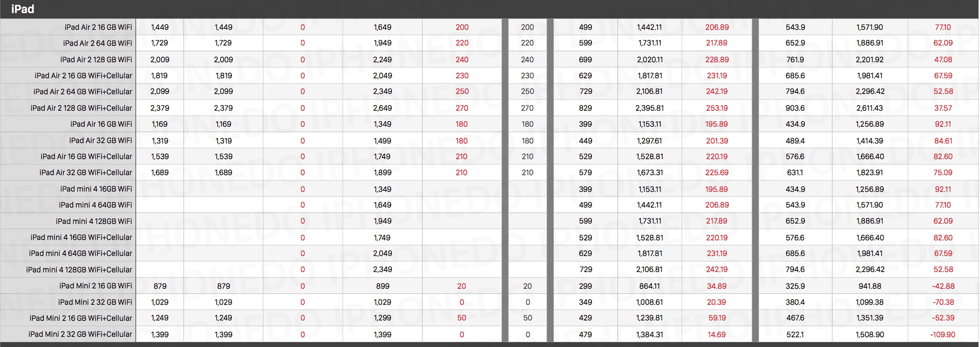Select the red 228.89 cell
Screen dimensions: 980x347
[x=717, y=60]
